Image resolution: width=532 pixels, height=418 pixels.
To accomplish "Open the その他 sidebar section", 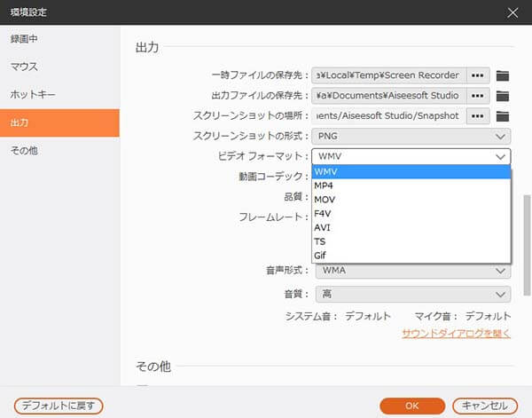I will click(59, 150).
